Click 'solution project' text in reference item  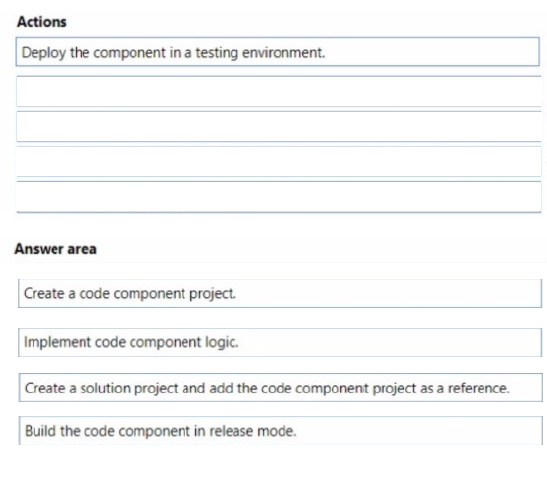(129, 388)
